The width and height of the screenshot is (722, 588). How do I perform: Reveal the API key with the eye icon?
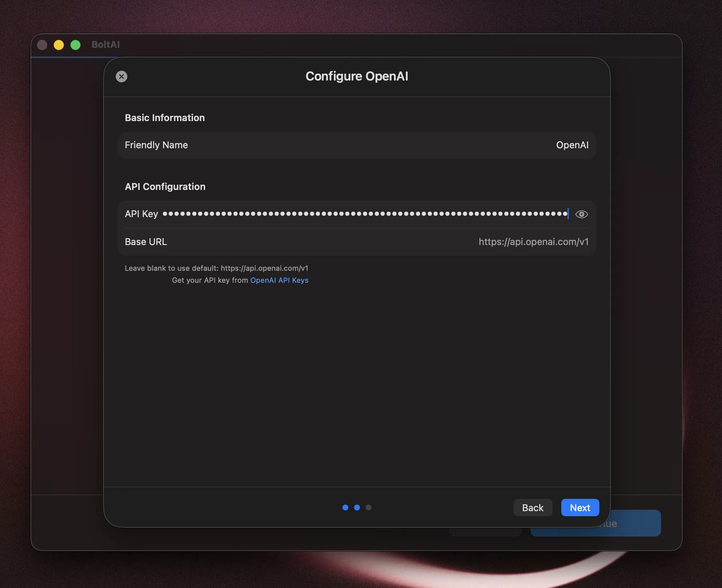(582, 214)
